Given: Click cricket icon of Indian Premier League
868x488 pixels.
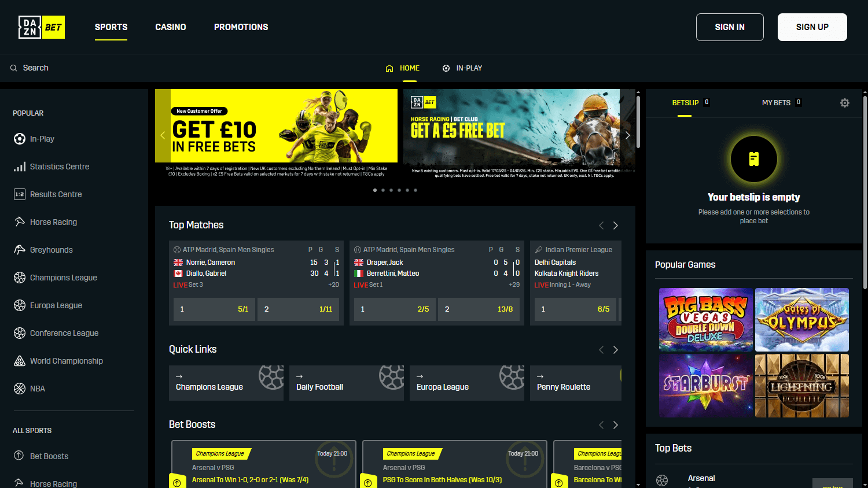Looking at the screenshot, I should tap(539, 250).
